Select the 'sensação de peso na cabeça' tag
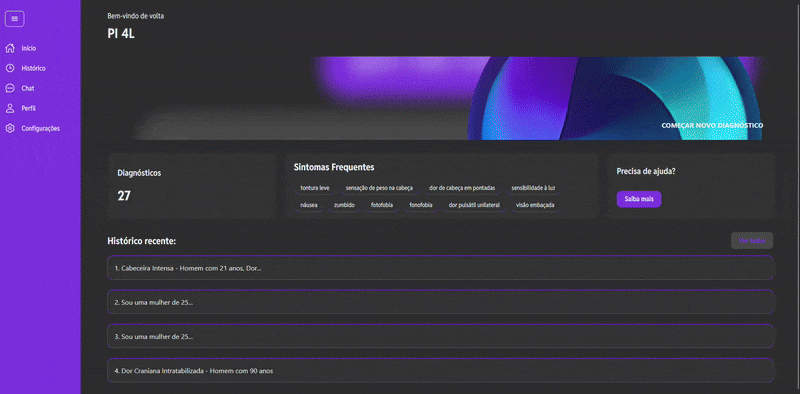Image resolution: width=800 pixels, height=394 pixels. (x=379, y=188)
